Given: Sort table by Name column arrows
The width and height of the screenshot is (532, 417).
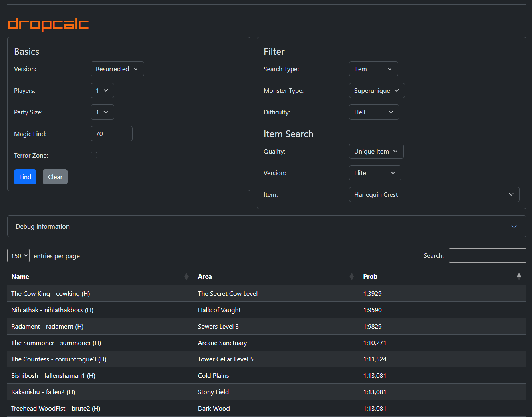Looking at the screenshot, I should (186, 277).
